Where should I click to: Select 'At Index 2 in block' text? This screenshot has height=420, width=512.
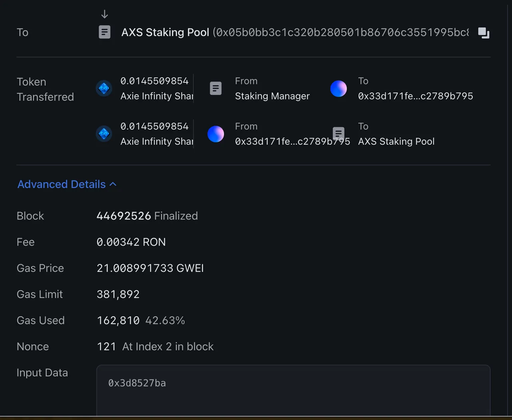coord(168,346)
